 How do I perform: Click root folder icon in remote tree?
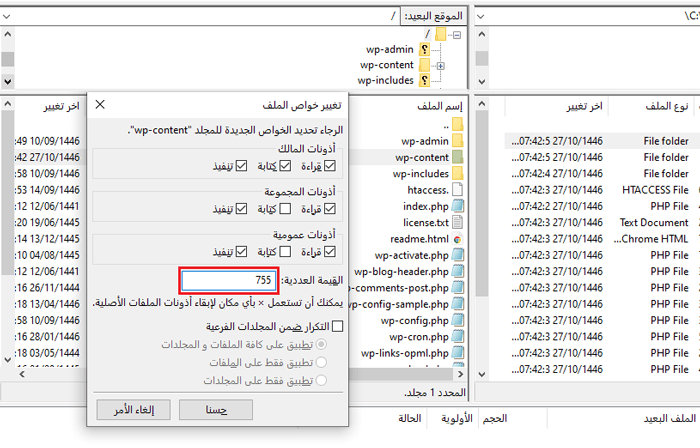pos(441,34)
